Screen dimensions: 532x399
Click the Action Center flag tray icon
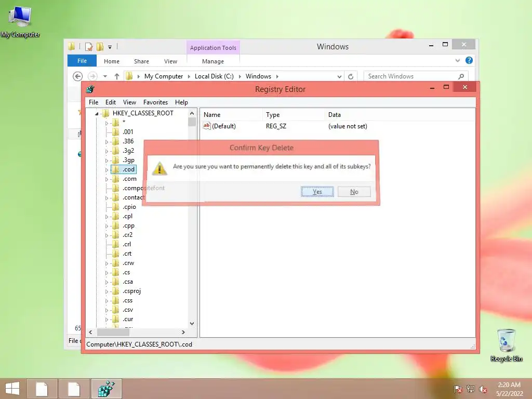[x=458, y=389]
